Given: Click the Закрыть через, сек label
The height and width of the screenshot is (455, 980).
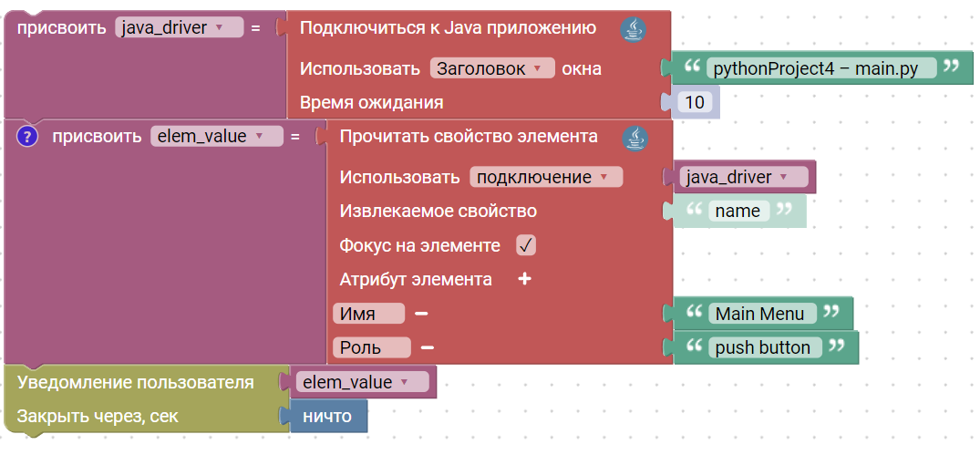Looking at the screenshot, I should point(98,416).
